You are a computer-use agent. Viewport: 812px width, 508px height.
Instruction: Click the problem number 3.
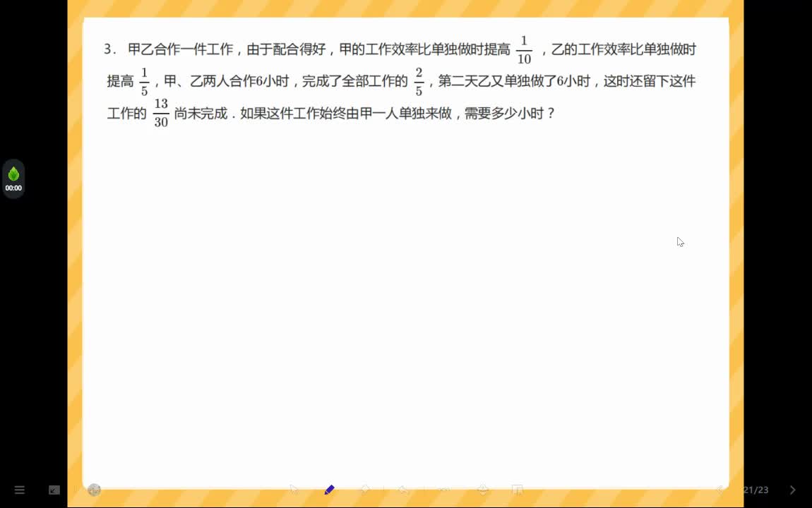coord(109,49)
